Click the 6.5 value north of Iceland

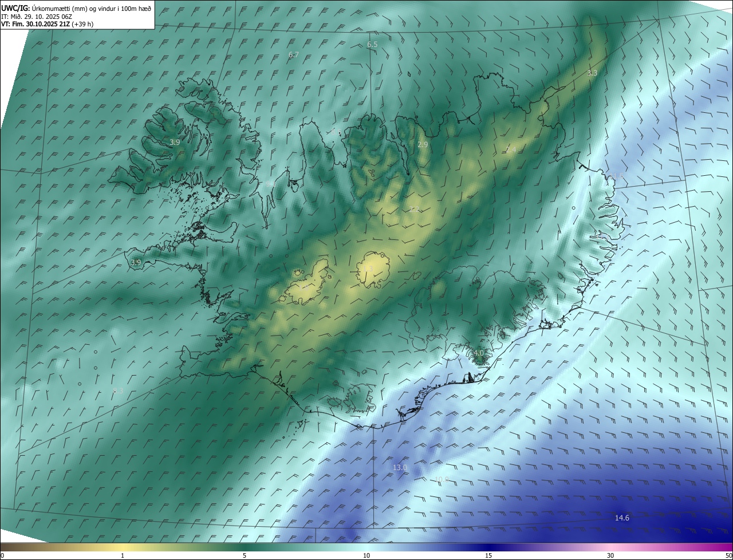[x=372, y=44]
